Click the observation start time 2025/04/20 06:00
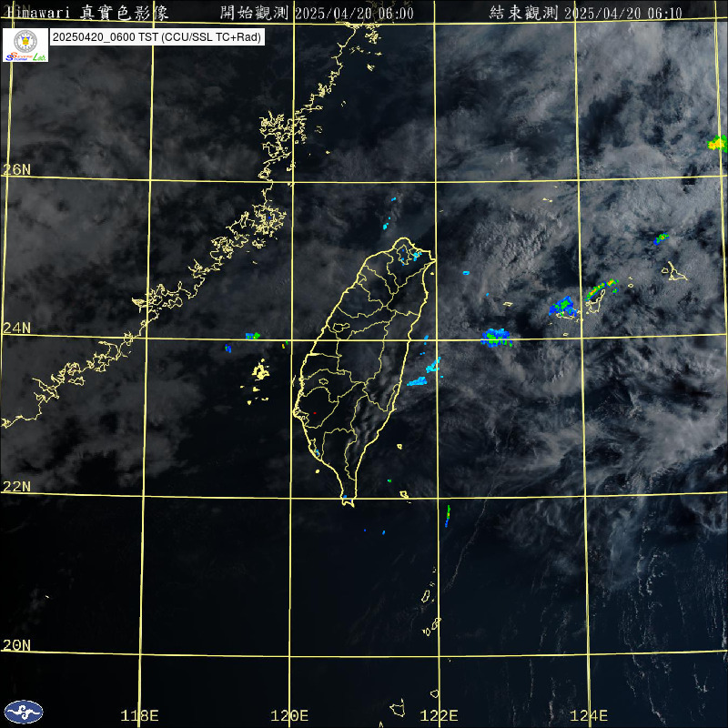This screenshot has width=728, height=728. click(317, 13)
